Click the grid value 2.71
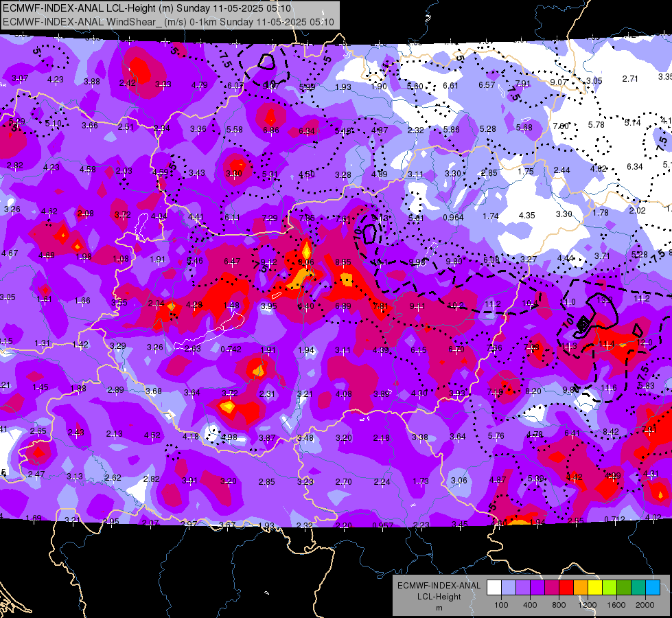 (x=630, y=79)
